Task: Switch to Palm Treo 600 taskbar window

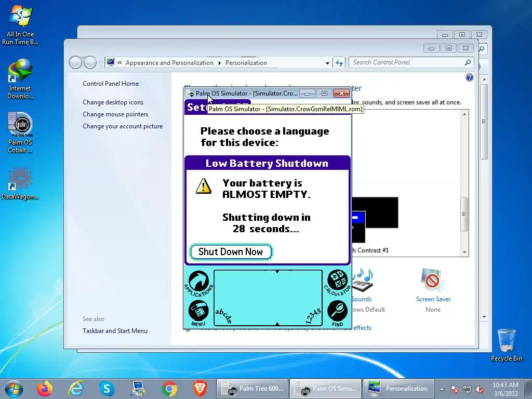Action: tap(252, 389)
